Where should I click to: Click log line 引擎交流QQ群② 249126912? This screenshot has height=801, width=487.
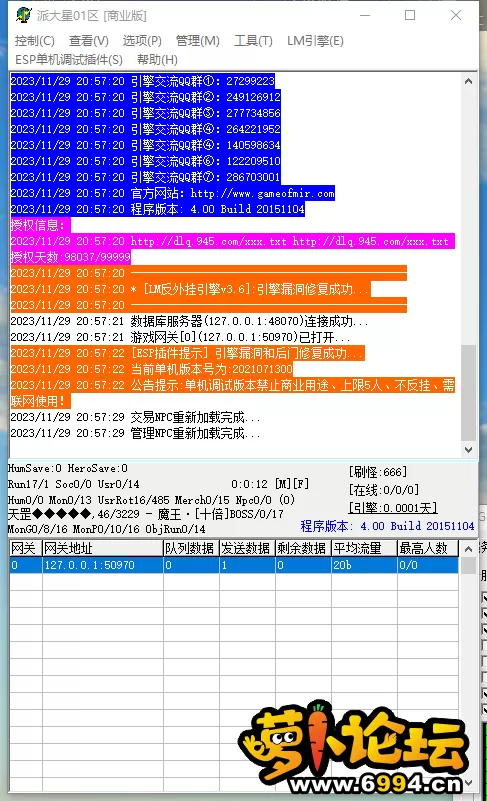(146, 97)
